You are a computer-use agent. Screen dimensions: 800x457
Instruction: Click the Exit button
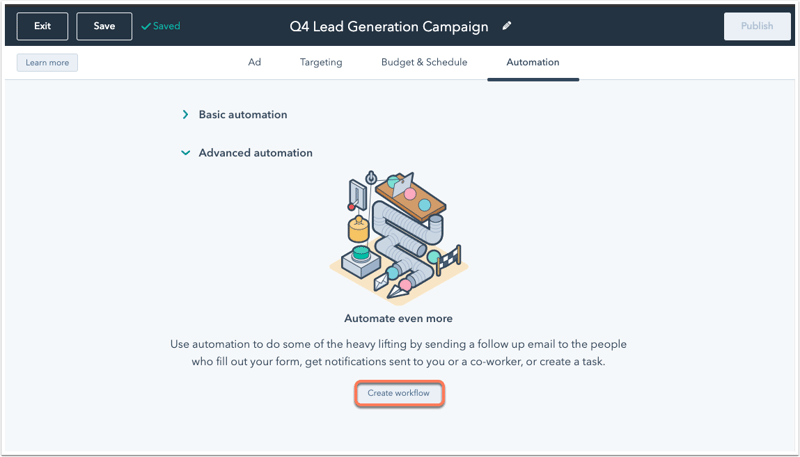[x=42, y=26]
